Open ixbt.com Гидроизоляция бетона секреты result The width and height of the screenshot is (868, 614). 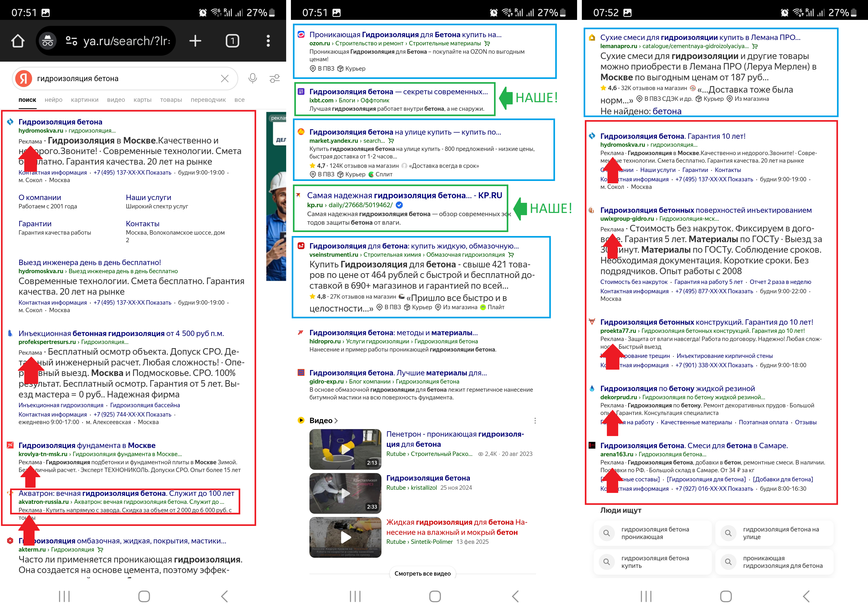click(398, 91)
